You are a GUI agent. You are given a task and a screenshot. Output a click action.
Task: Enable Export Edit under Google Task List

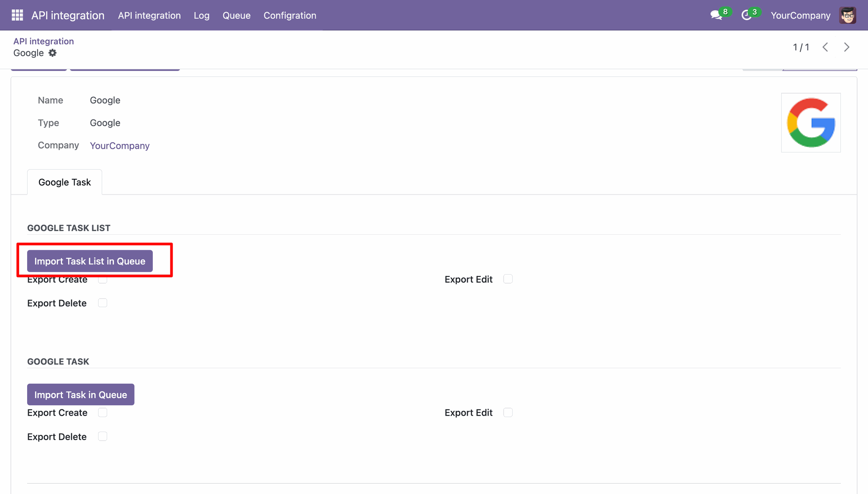(508, 279)
